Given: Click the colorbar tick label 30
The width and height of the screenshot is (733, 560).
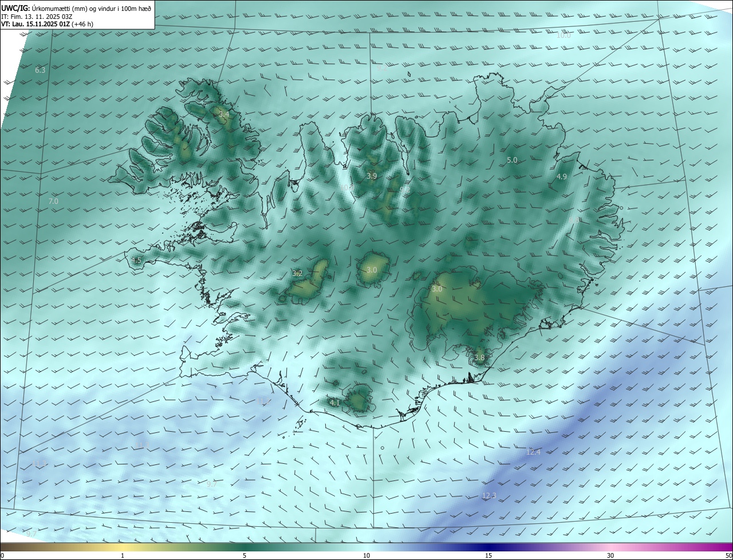Looking at the screenshot, I should tap(610, 555).
